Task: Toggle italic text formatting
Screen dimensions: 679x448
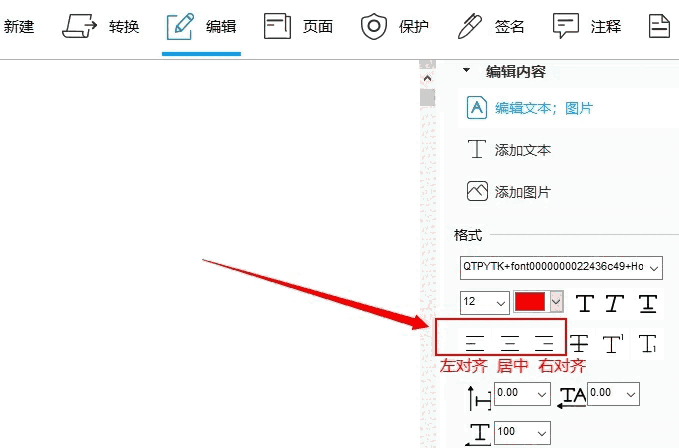Action: click(614, 303)
